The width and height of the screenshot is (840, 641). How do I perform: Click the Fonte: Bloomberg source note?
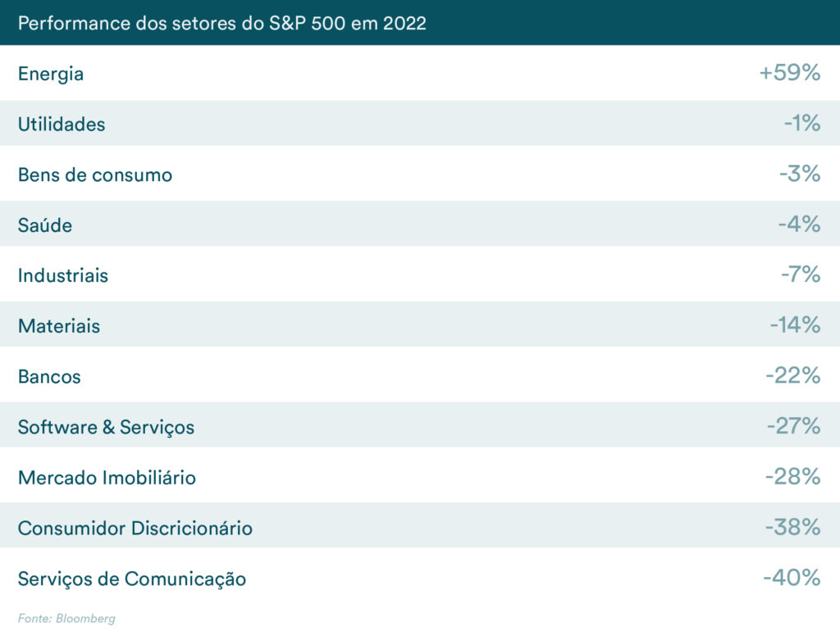(x=66, y=619)
